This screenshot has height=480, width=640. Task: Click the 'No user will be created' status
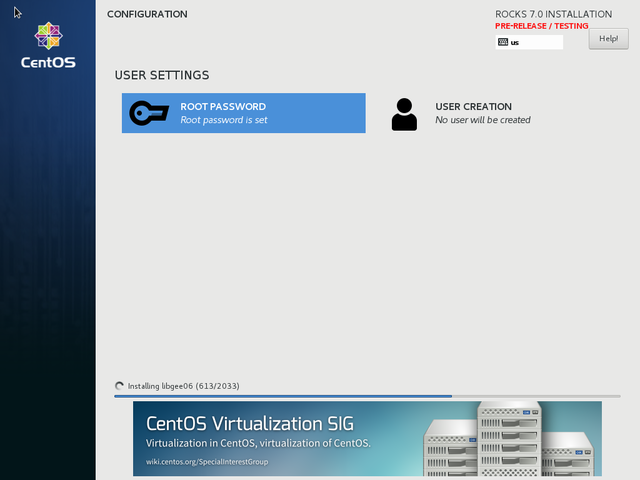pyautogui.click(x=483, y=120)
